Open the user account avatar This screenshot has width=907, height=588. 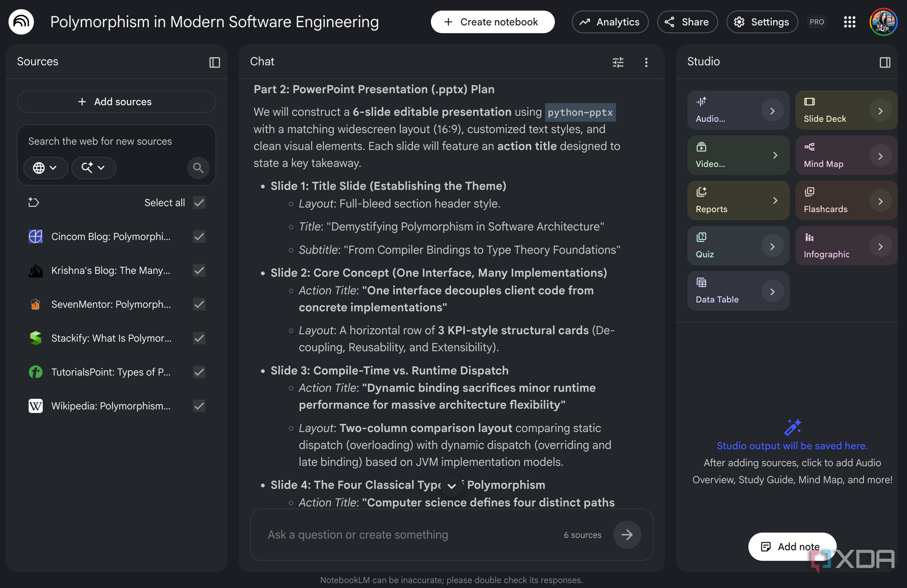(883, 22)
